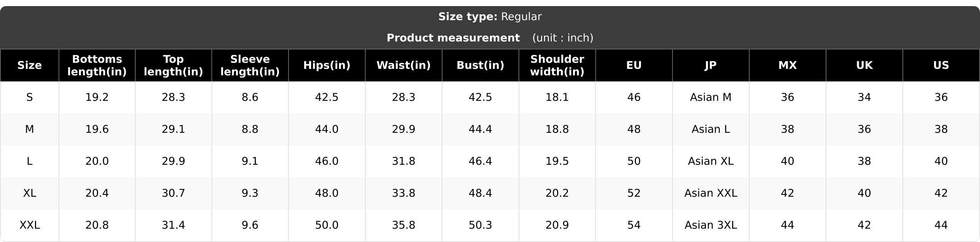This screenshot has width=980, height=242.
Task: Click the JP column header
Action: tap(710, 65)
